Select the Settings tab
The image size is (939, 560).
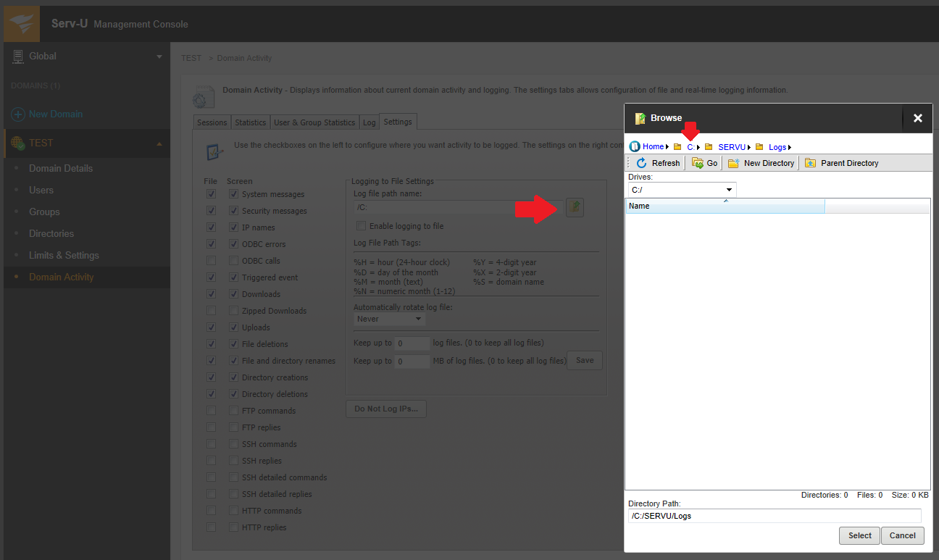pos(398,122)
